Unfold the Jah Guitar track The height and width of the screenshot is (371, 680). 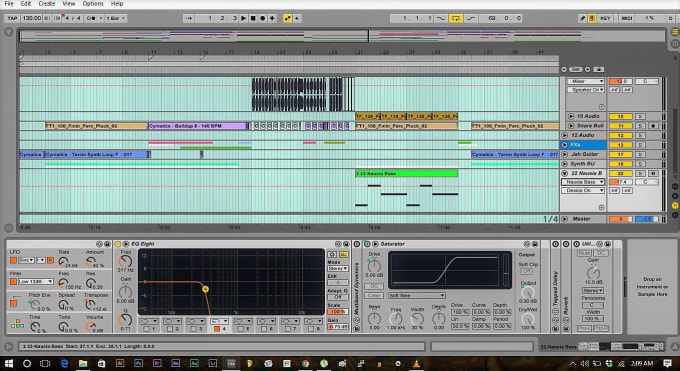(565, 154)
